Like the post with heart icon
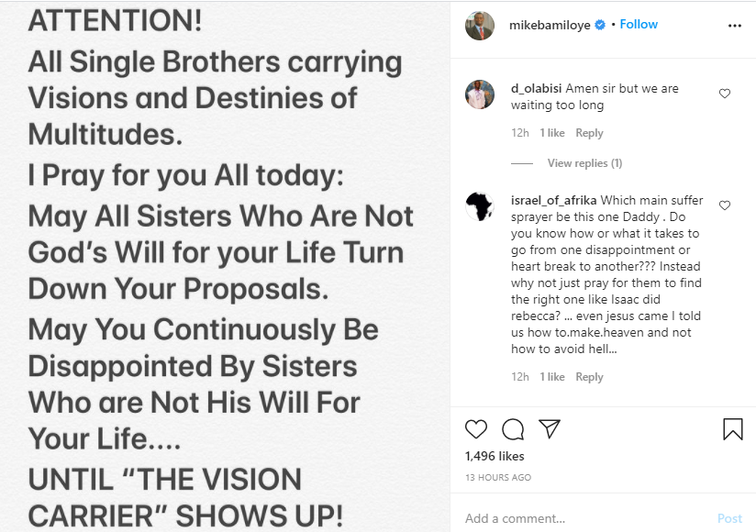 click(x=476, y=429)
